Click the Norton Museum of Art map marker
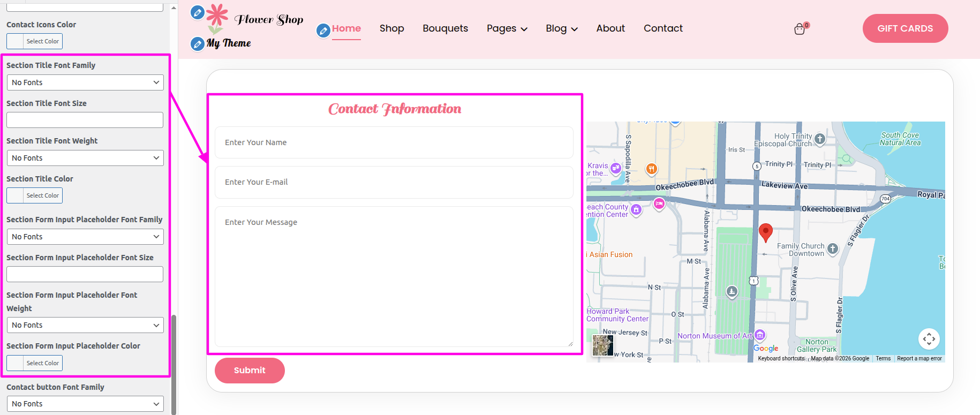 tap(760, 335)
